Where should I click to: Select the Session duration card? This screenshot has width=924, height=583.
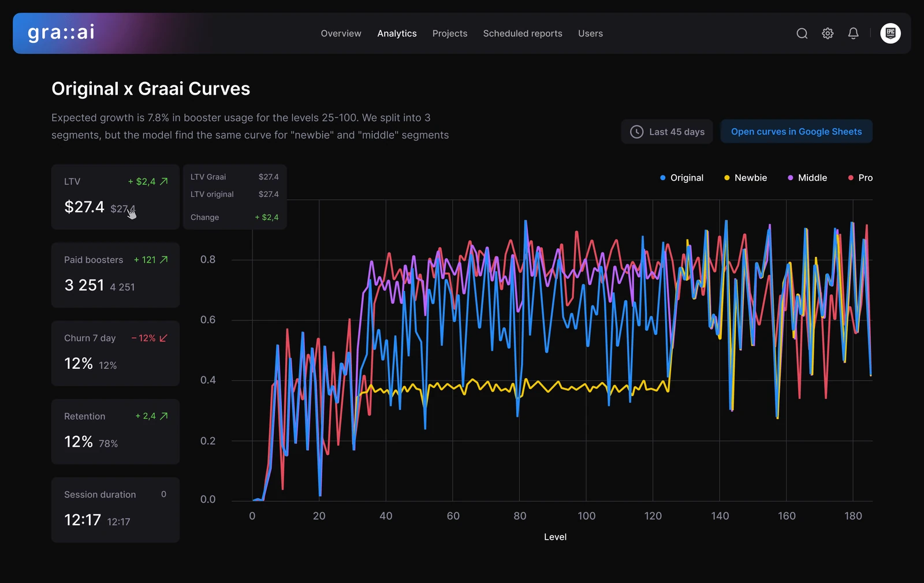(115, 510)
